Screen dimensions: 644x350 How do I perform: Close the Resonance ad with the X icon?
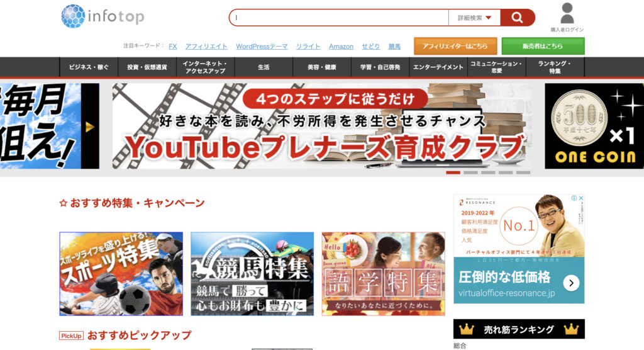point(580,198)
